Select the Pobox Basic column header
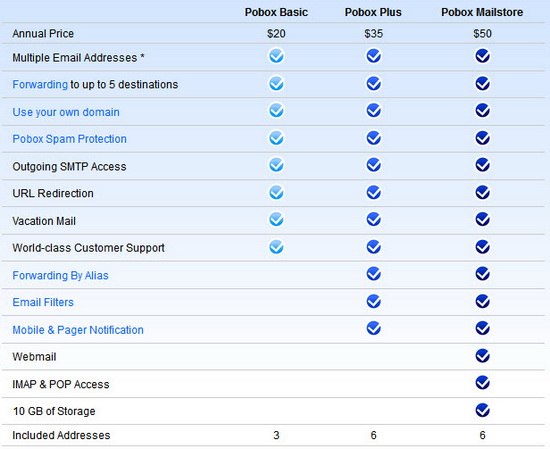 [x=276, y=12]
